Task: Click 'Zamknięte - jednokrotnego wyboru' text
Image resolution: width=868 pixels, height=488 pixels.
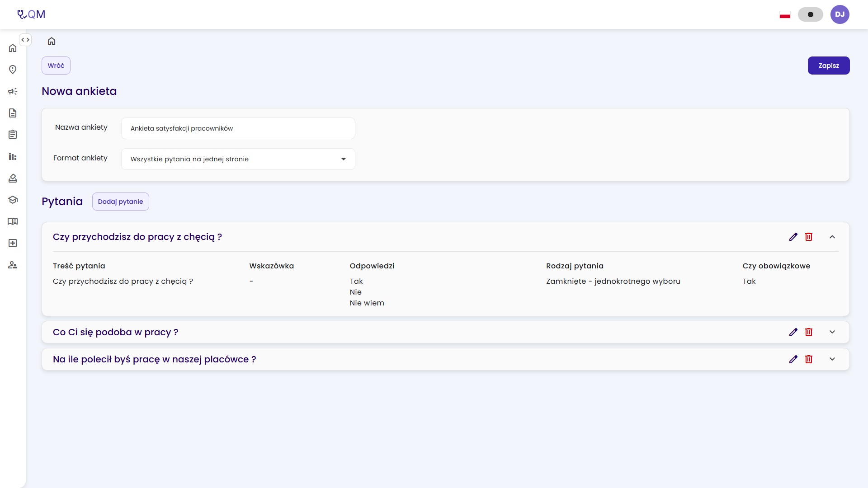Action: click(613, 282)
